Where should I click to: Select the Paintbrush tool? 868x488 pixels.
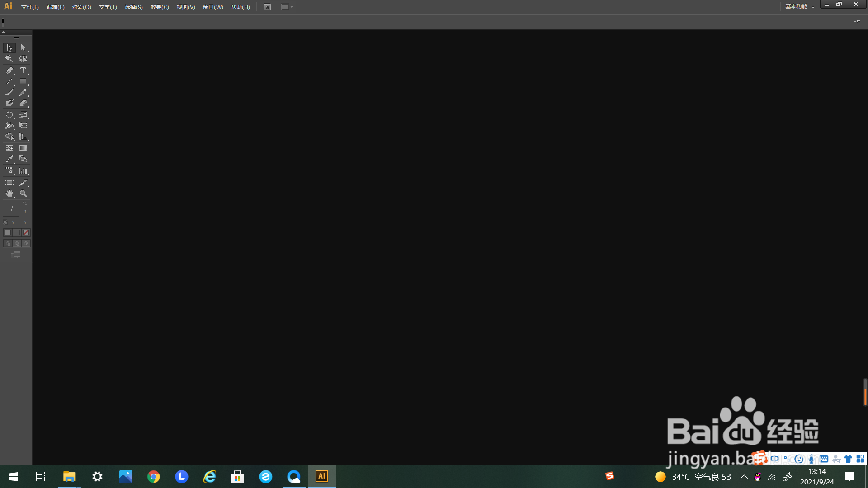point(9,92)
